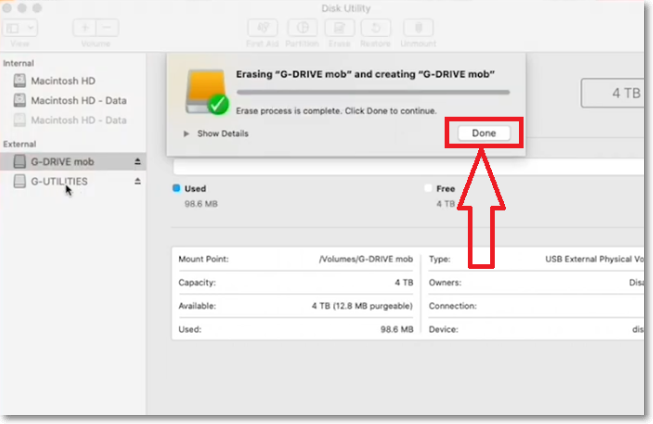The image size is (653, 424).
Task: Click the white Free color swatch
Action: 428,188
